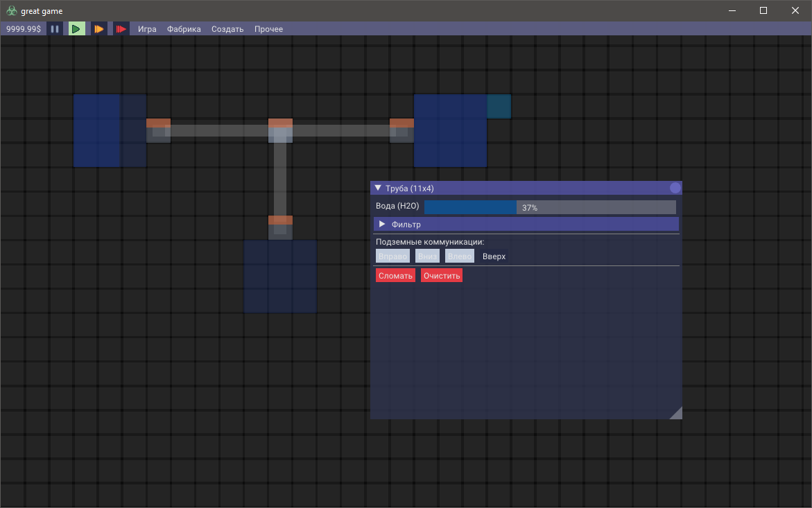Select the blue building left of the pipe
Screen dimensions: 812x508
click(x=110, y=130)
